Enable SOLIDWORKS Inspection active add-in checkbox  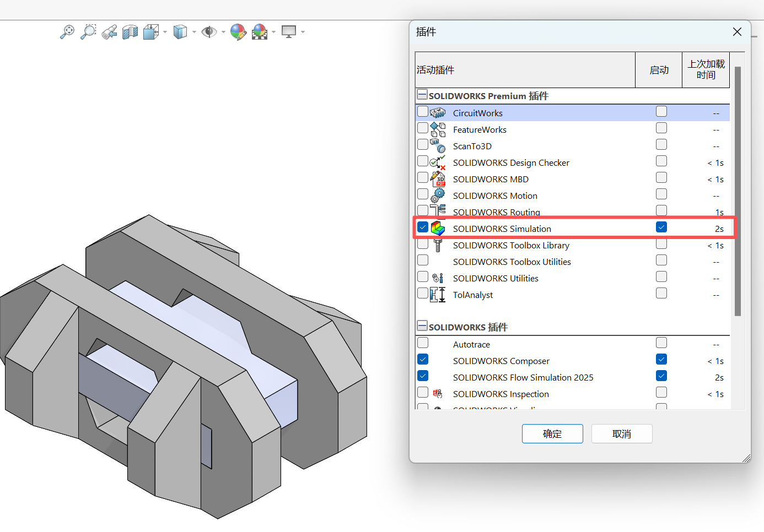423,392
